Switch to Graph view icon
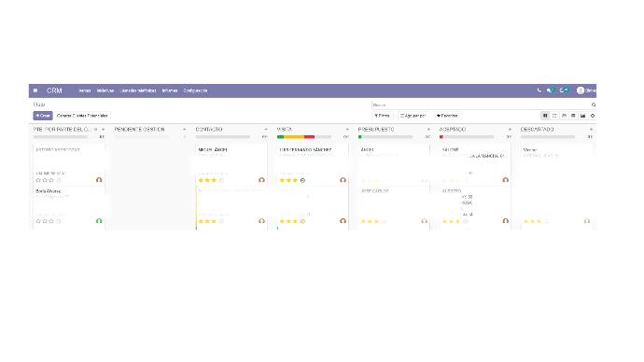The image size is (644, 362). click(582, 116)
